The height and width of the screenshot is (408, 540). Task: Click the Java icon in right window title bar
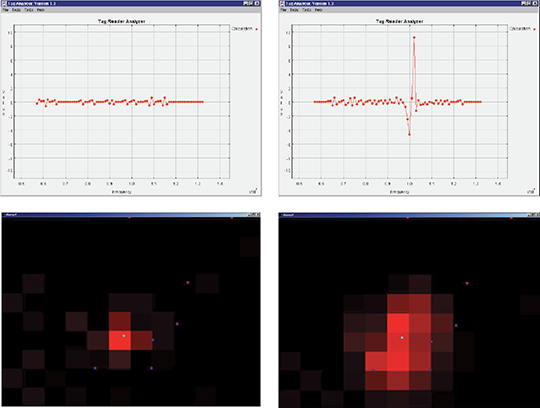pos(282,3)
